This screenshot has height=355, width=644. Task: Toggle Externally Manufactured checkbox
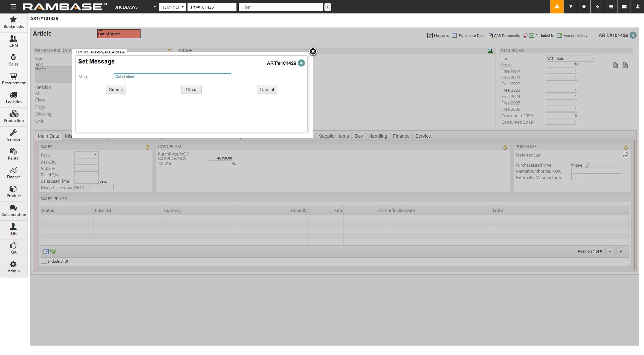coord(574,177)
